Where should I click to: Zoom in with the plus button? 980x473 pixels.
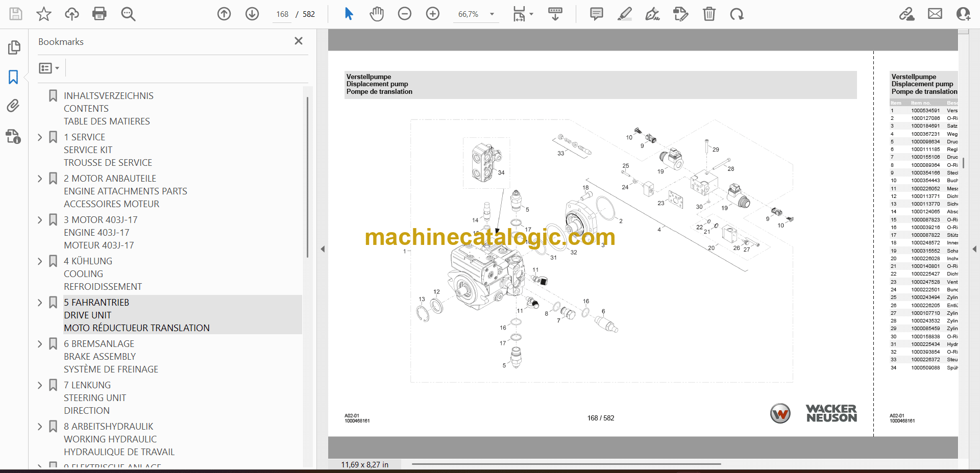[433, 14]
